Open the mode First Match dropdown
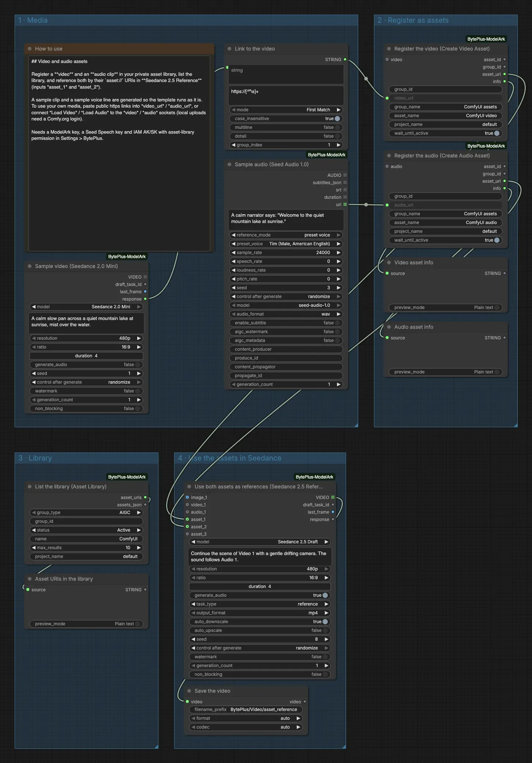This screenshot has height=763, width=532. click(x=286, y=110)
